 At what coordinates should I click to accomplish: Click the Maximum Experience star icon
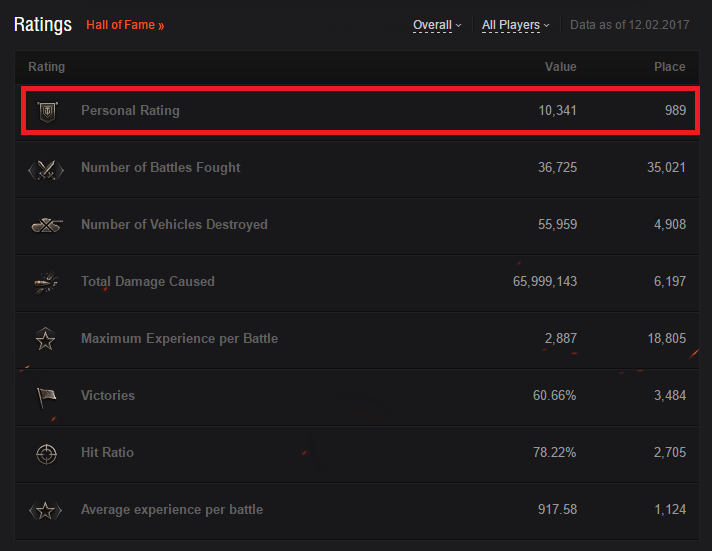pos(45,339)
